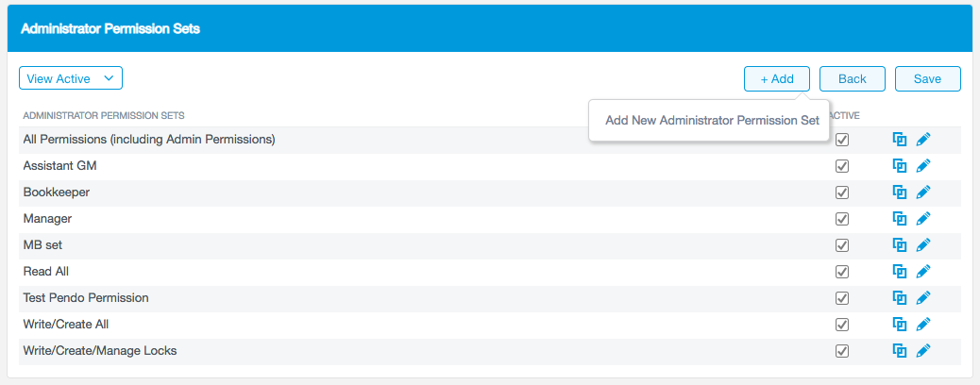Viewport: 980px width, 385px height.
Task: Uncheck the active checkbox for Assistant GM
Action: 842,166
